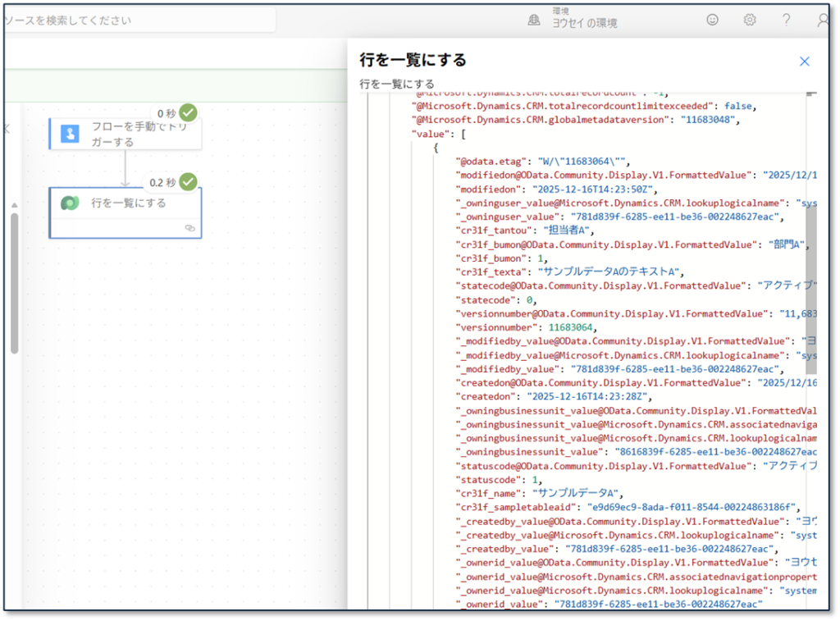This screenshot has width=840, height=621.
Task: Click green success check on 行を一覧にする step
Action: pos(189,181)
